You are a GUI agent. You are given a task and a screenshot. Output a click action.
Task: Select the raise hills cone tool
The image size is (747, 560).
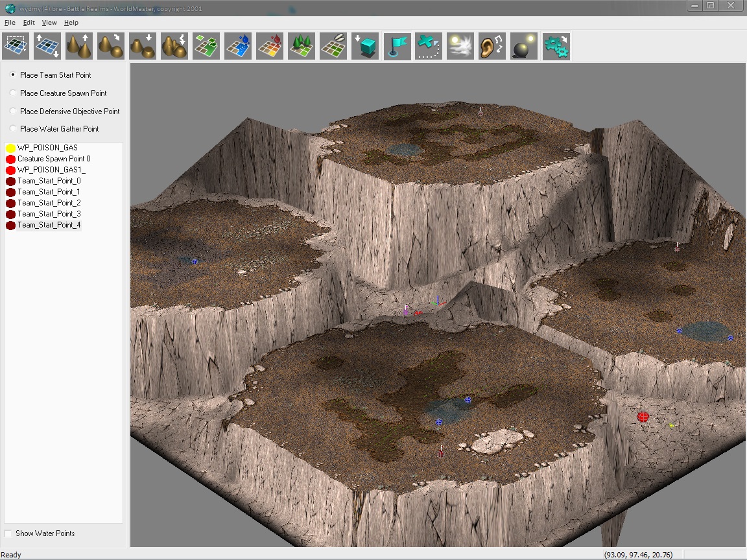point(79,46)
